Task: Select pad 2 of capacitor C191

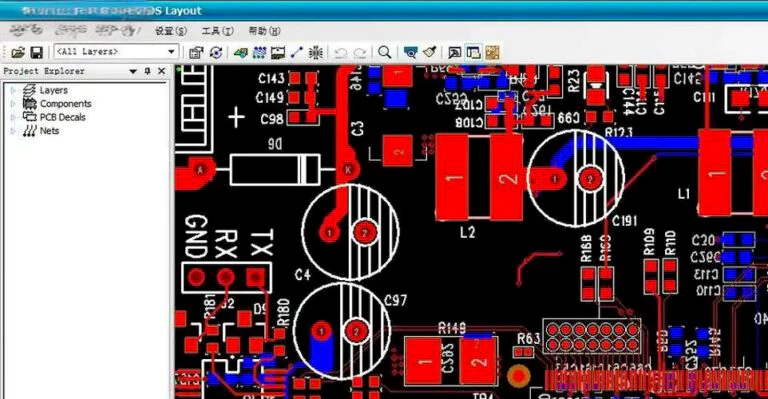Action: tap(590, 179)
